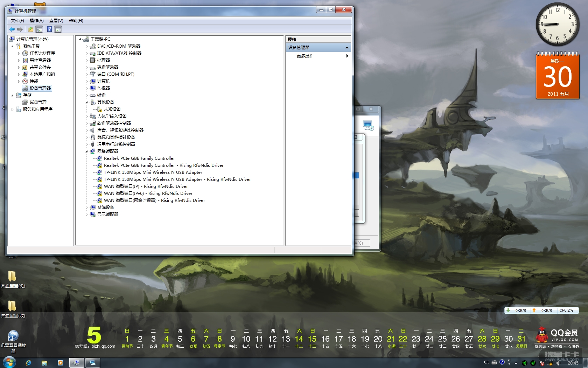Open the 操作(A) menu
Image resolution: width=588 pixels, height=368 pixels.
click(36, 21)
